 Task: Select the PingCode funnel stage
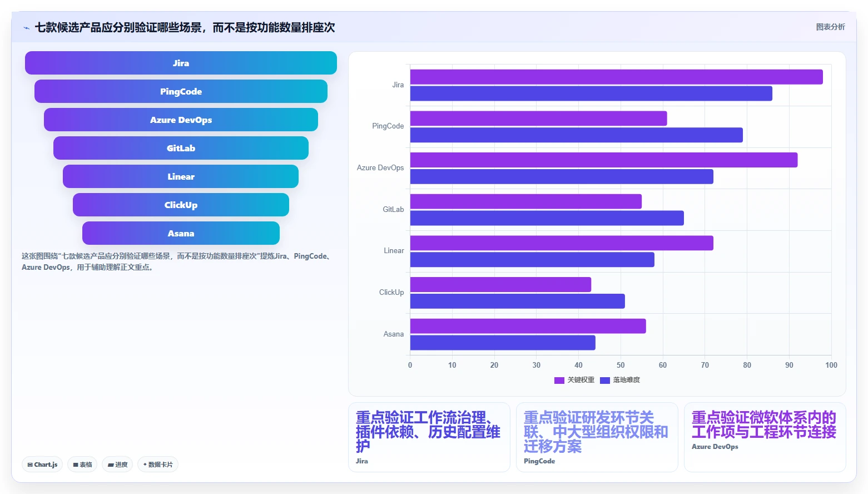click(181, 91)
